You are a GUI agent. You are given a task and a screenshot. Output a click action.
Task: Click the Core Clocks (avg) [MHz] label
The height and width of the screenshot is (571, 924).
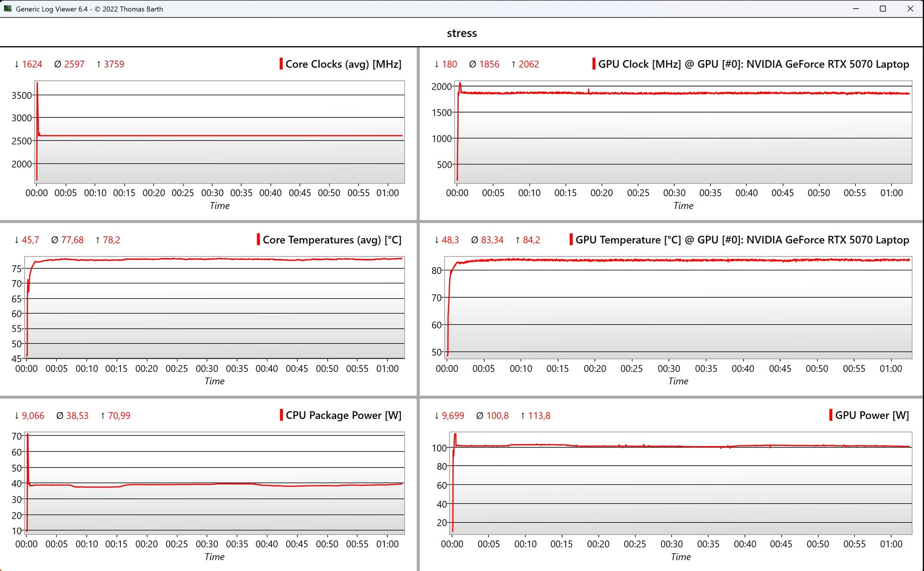pyautogui.click(x=343, y=64)
